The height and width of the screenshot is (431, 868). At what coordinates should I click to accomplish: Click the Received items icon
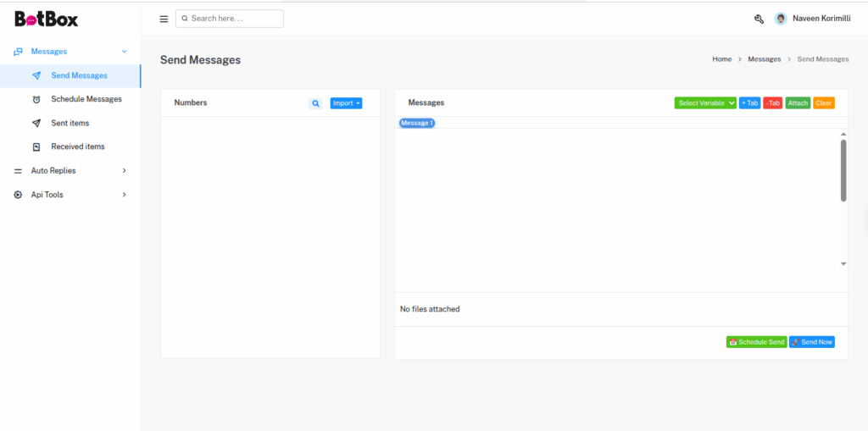point(36,146)
